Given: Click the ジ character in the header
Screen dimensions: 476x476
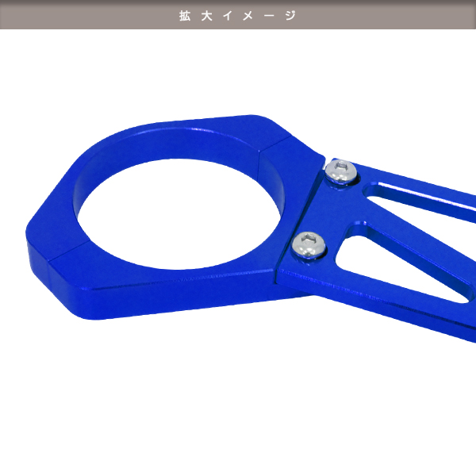Looking at the screenshot, I should [x=291, y=15].
